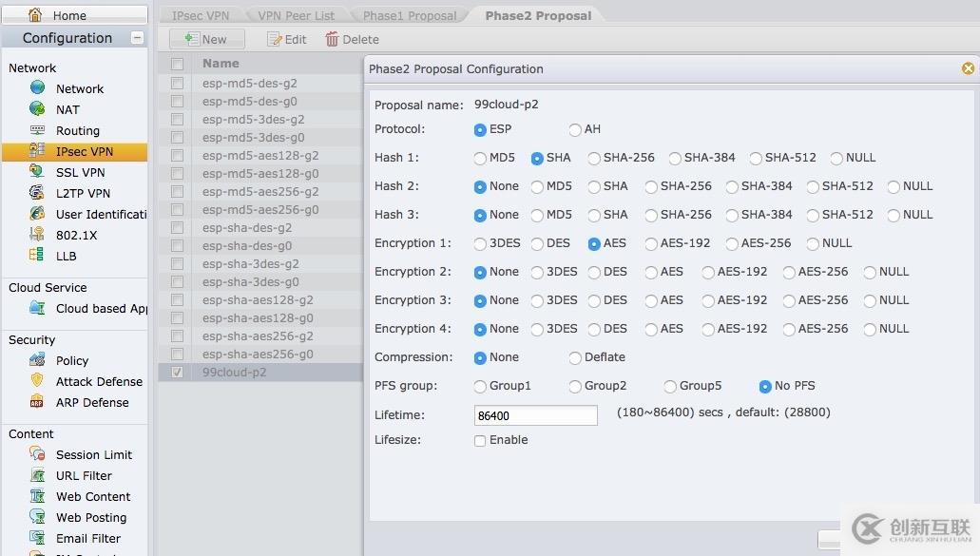Close the Phase2 Proposal Configuration dialog
Viewport: 980px width, 556px height.
coord(969,68)
